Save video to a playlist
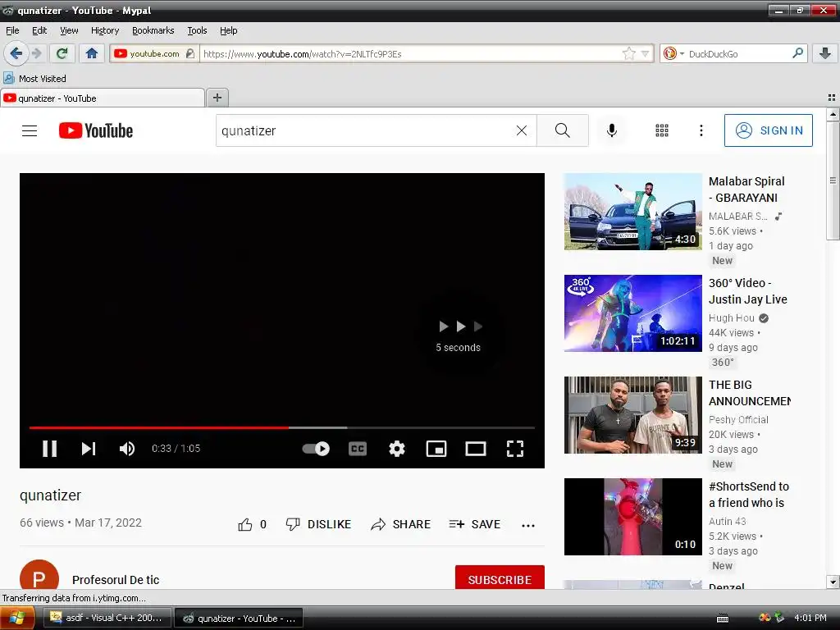 pos(475,524)
